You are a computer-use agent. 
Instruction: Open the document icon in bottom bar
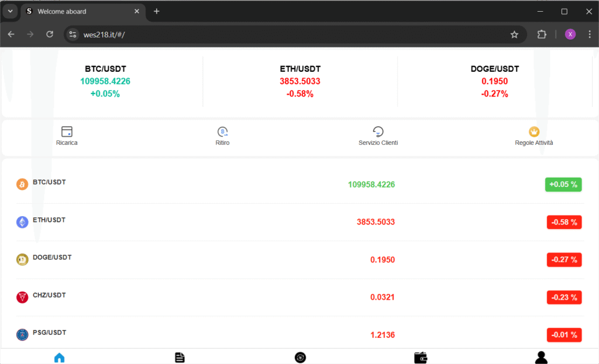tap(180, 357)
